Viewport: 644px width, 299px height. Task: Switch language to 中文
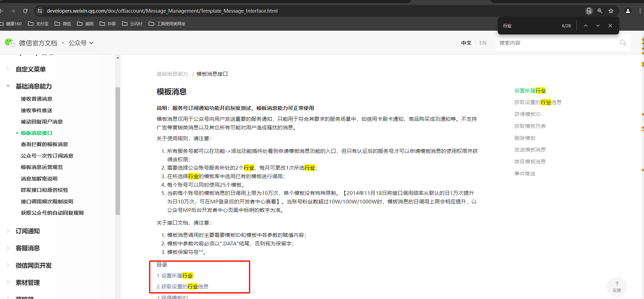click(466, 43)
